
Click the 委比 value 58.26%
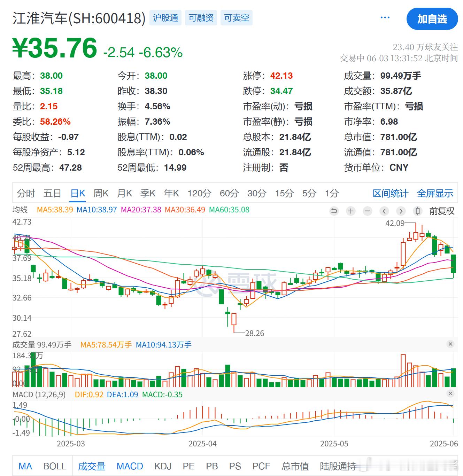pos(55,122)
